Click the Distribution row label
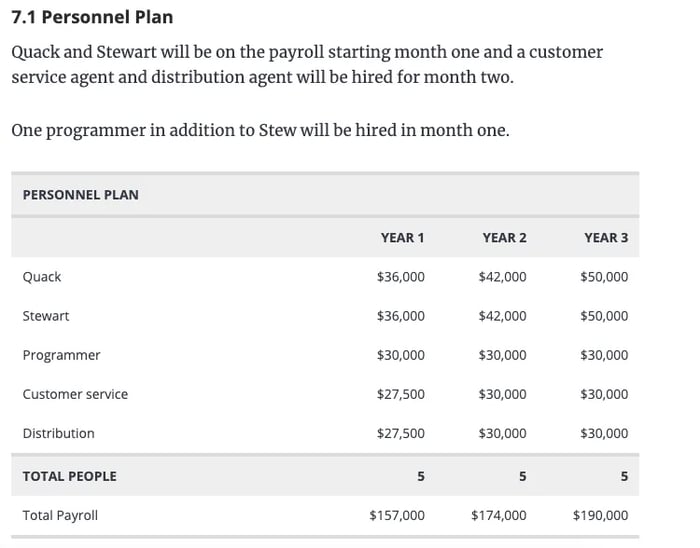This screenshot has width=700, height=548. [58, 433]
